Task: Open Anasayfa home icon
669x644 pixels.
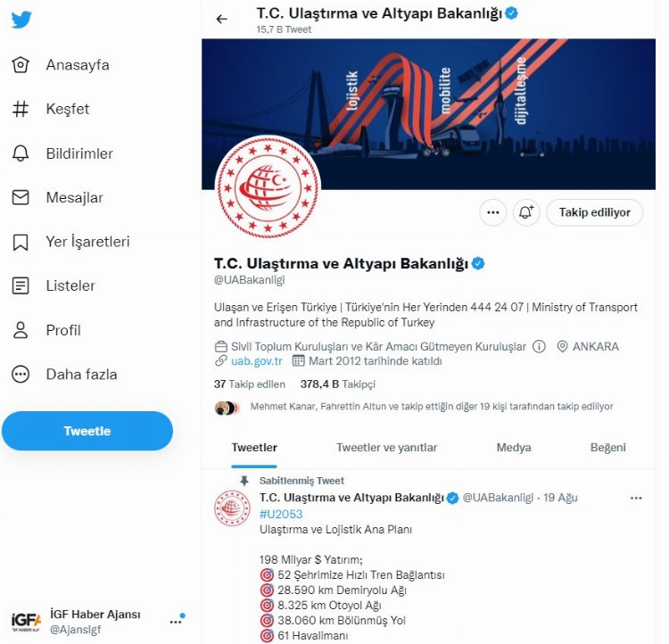Action: [21, 65]
